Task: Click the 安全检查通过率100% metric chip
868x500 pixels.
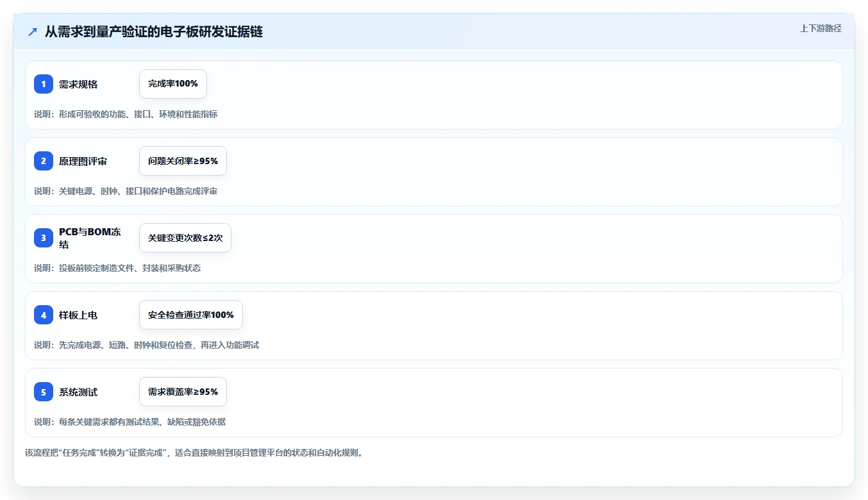Action: [x=191, y=315]
